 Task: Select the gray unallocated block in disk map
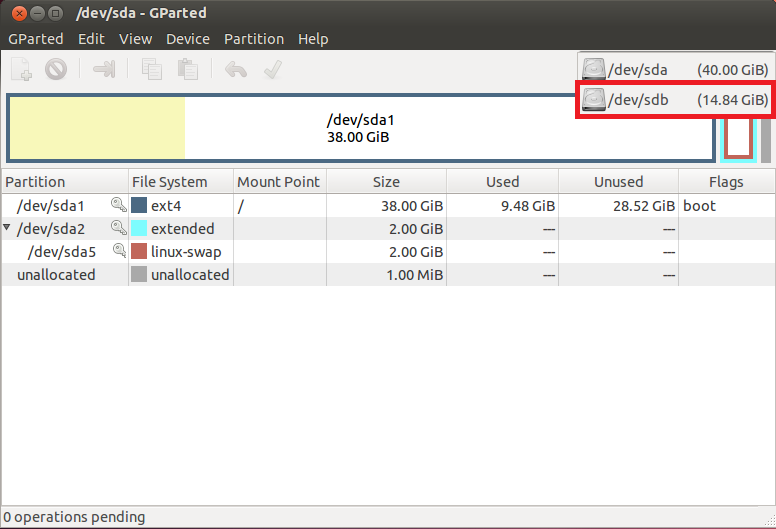tap(766, 140)
